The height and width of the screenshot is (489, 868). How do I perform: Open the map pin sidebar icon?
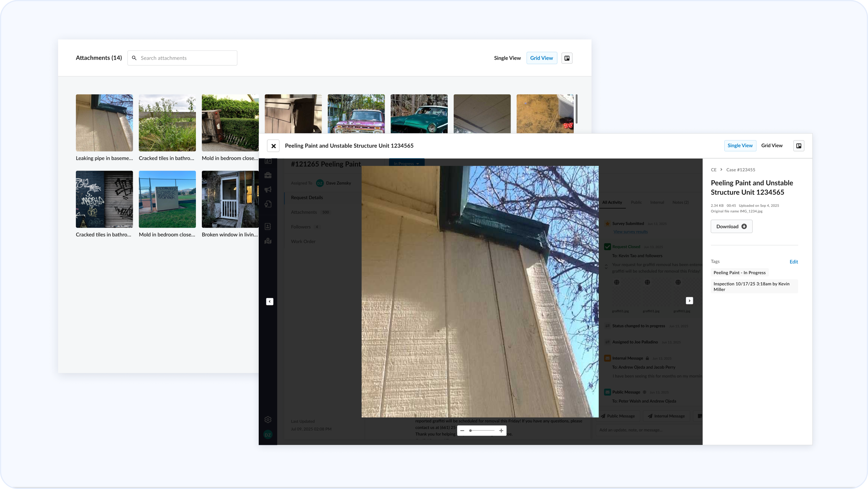point(268,241)
